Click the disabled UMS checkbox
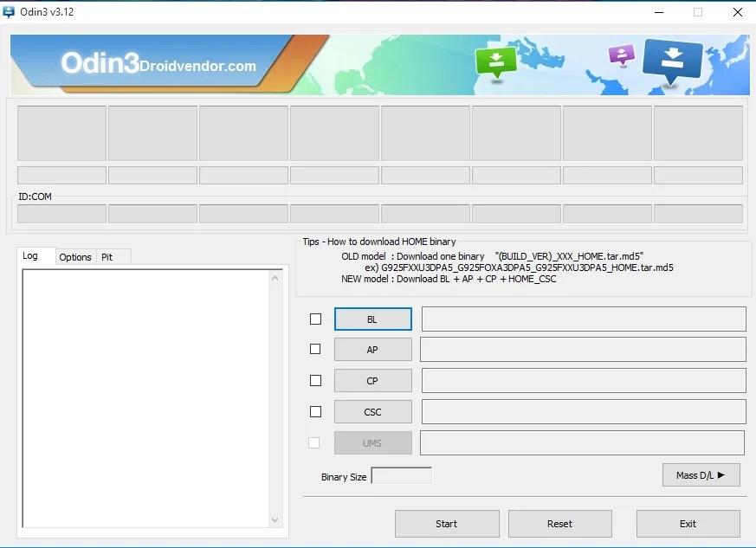756x548 pixels. click(x=313, y=442)
